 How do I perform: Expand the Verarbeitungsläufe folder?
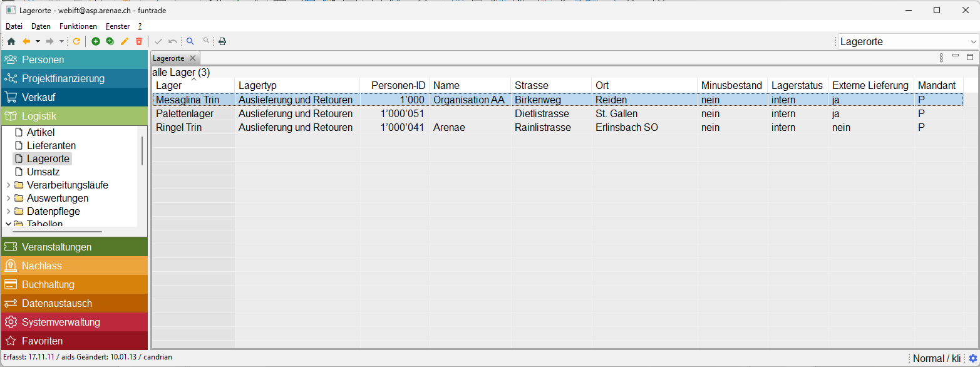[x=8, y=185]
